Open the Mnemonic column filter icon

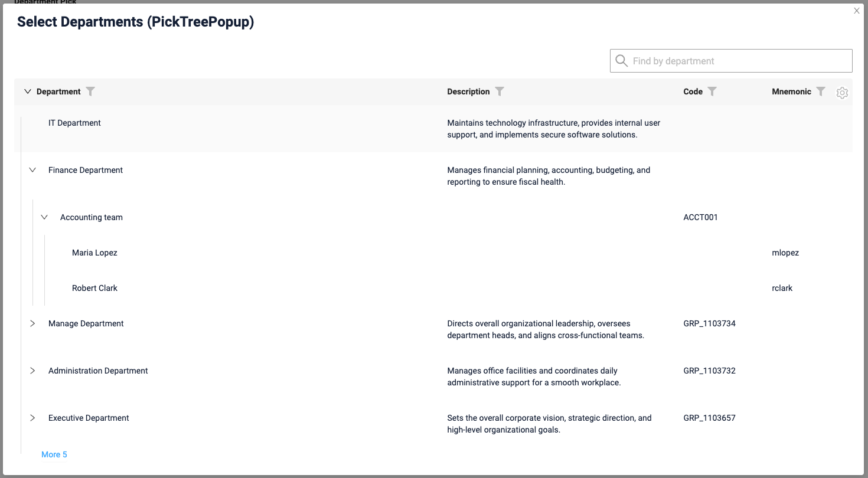tap(821, 91)
